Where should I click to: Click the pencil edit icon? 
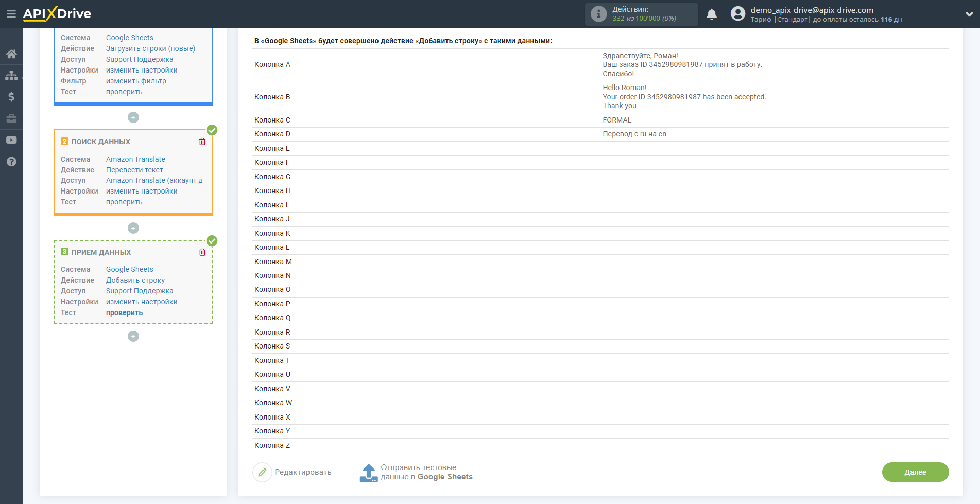click(x=262, y=472)
